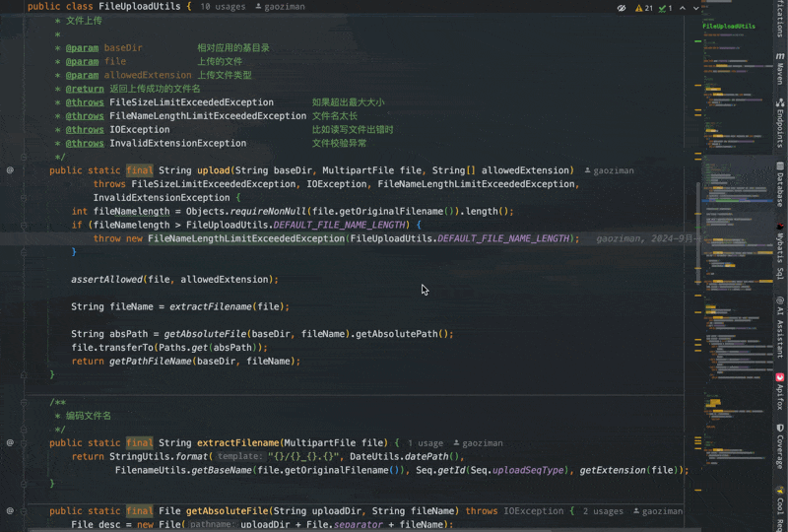The width and height of the screenshot is (788, 532).
Task: Click '@throws' tag before IOException in Javadoc
Action: (x=85, y=129)
